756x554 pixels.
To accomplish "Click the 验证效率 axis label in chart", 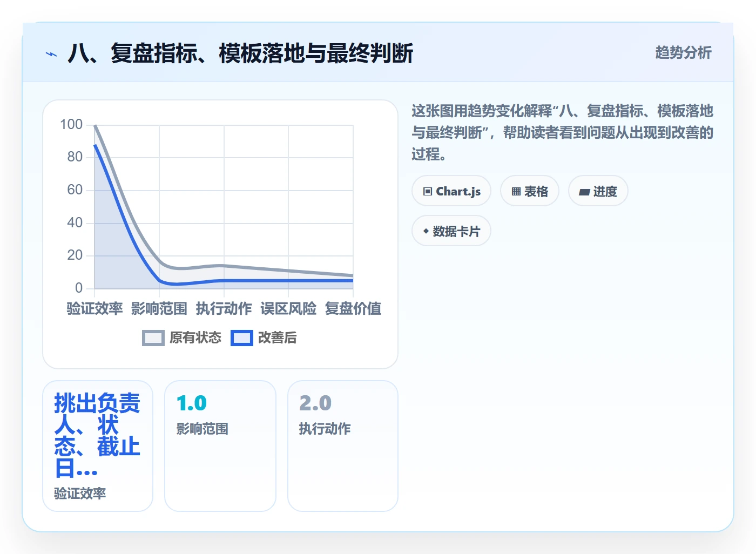I will pyautogui.click(x=94, y=309).
